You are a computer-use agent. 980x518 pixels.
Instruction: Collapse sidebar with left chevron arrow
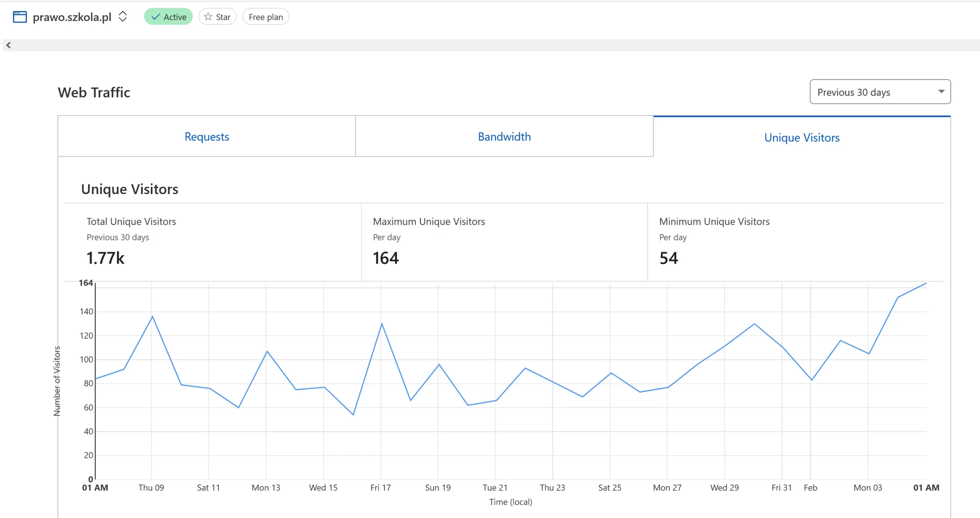click(8, 45)
